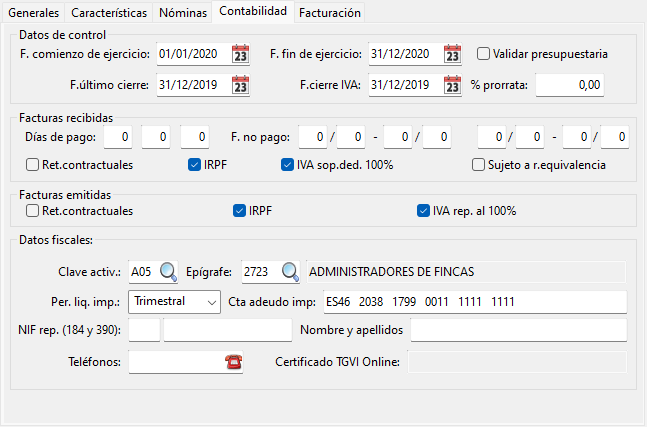
Task: Open calendar for F. comienzo de ejercicio
Action: pyautogui.click(x=240, y=54)
